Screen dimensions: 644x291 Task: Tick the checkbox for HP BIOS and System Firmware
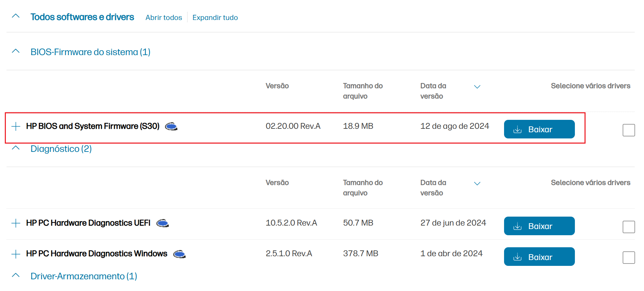[629, 130]
